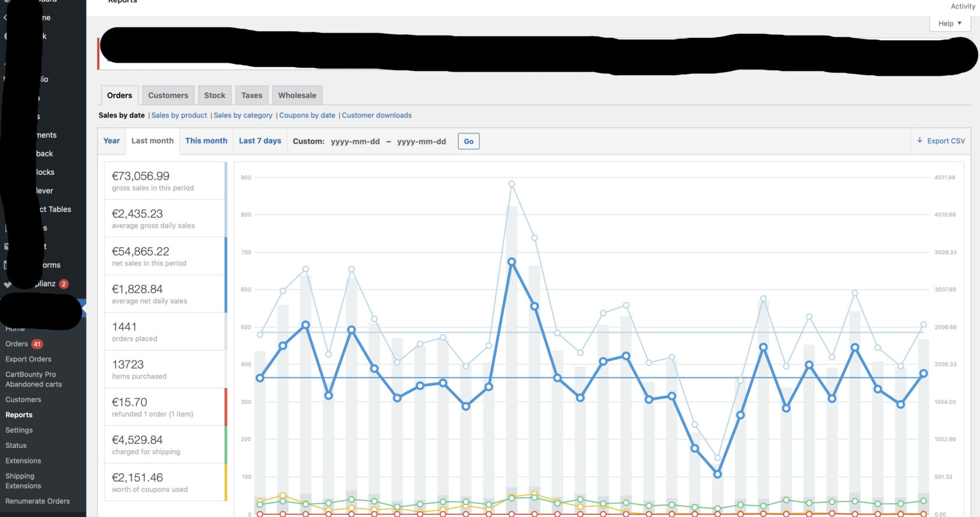Switch to the Customers report tab

coord(168,96)
